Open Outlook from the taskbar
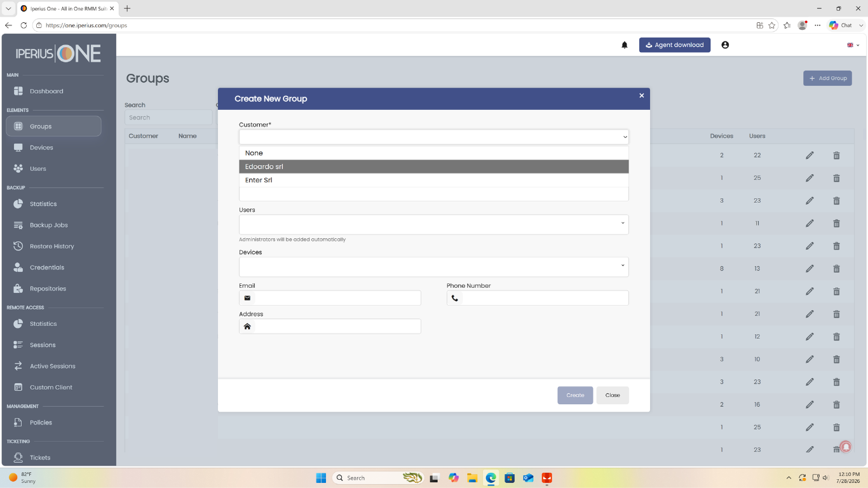The width and height of the screenshot is (868, 488). 528,478
